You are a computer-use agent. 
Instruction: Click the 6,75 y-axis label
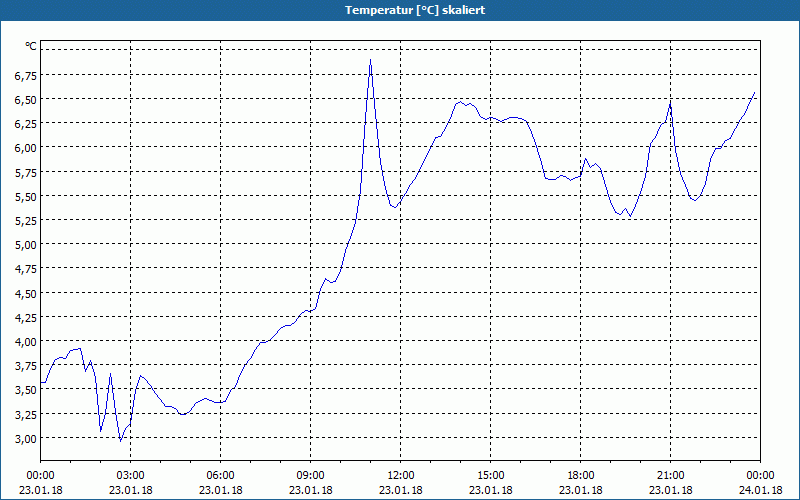coord(24,75)
